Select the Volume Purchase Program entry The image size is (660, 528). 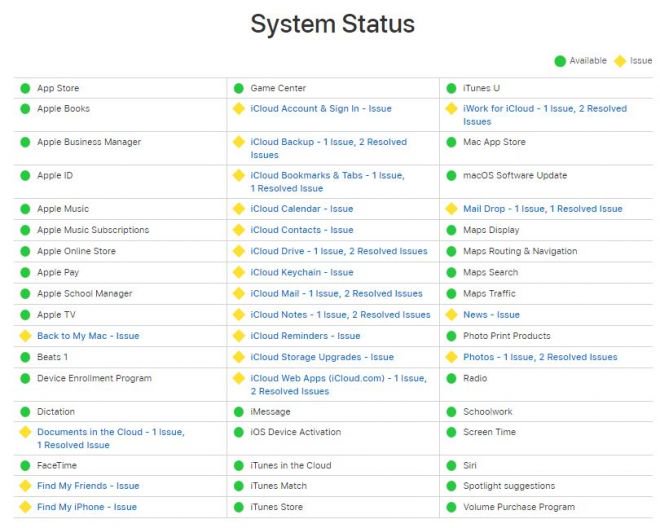click(x=519, y=507)
